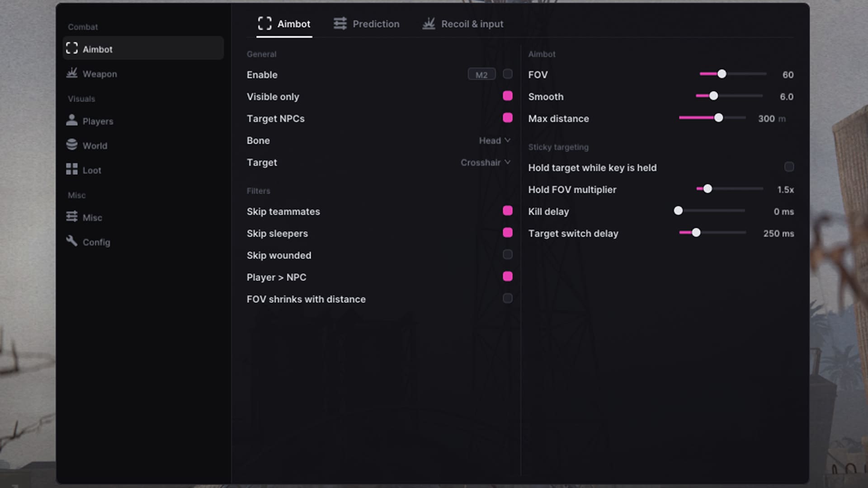
Task: Click the Aimbot crosshair icon in sidebar
Action: [x=72, y=48]
